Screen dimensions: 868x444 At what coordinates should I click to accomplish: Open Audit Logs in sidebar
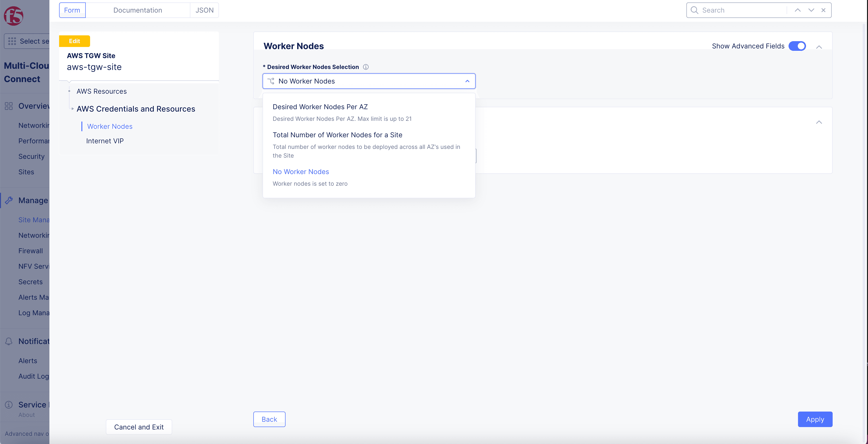pyautogui.click(x=34, y=376)
